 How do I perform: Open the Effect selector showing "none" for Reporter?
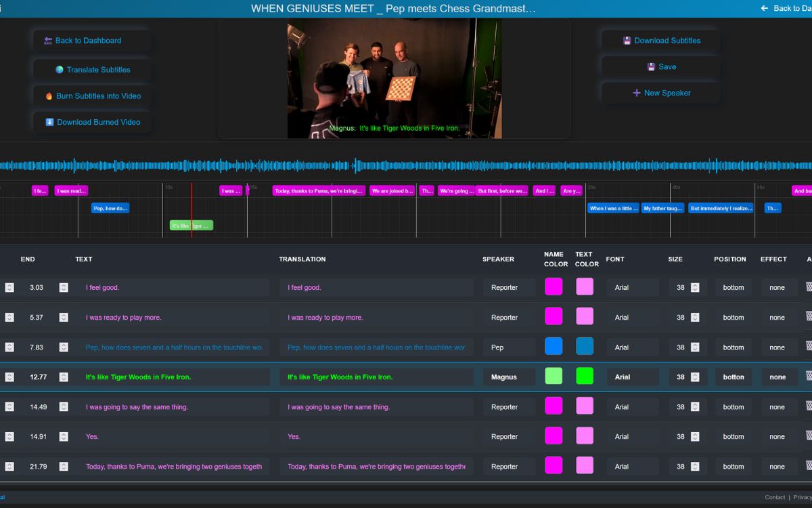click(x=777, y=287)
